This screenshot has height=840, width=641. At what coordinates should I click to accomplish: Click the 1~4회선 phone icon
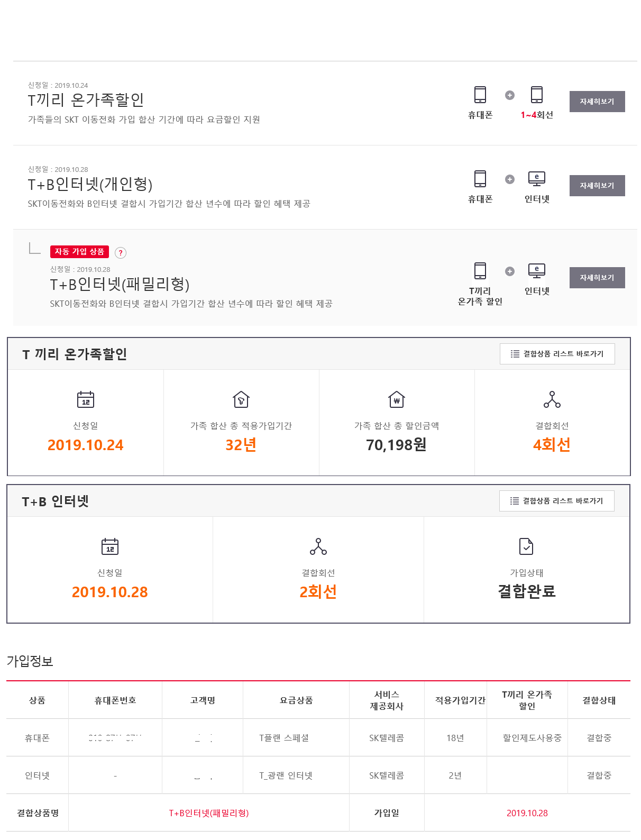[x=536, y=95]
